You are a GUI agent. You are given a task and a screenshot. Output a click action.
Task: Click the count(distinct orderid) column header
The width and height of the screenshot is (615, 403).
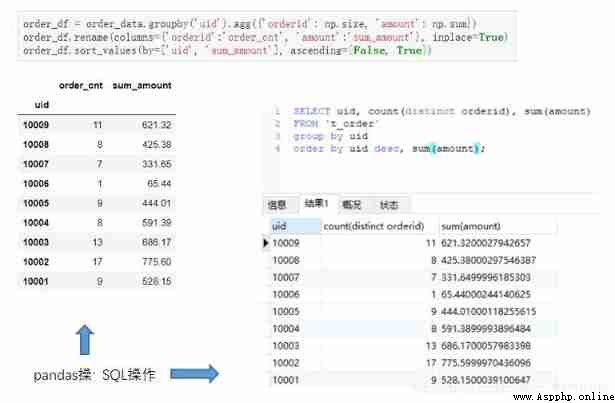pyautogui.click(x=374, y=226)
